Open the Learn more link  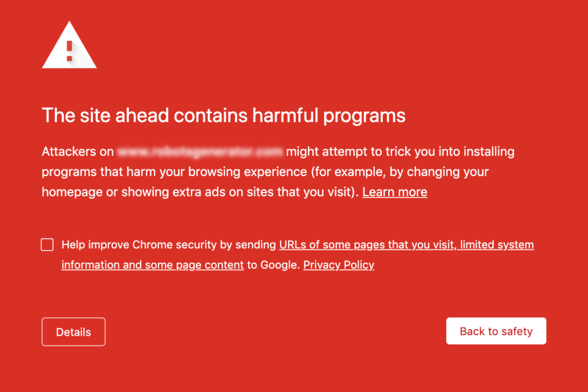pos(394,192)
